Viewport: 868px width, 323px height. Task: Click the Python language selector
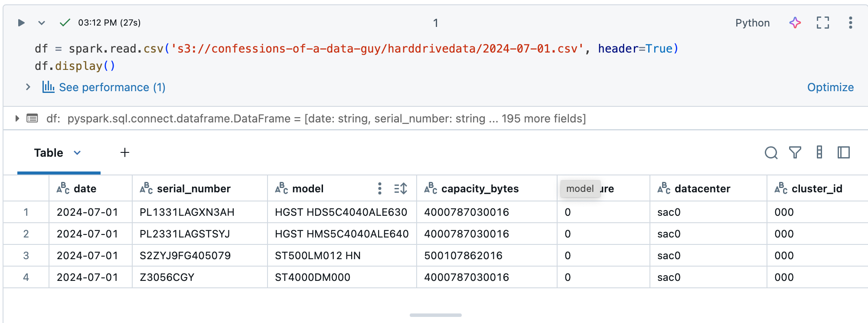point(752,23)
